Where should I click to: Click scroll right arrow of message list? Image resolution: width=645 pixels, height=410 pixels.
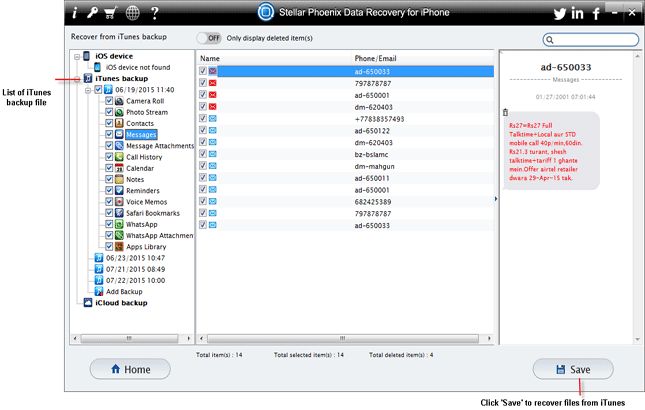coord(489,338)
